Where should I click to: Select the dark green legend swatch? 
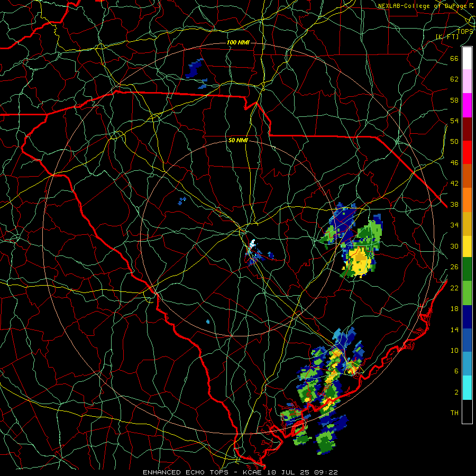pos(467,269)
